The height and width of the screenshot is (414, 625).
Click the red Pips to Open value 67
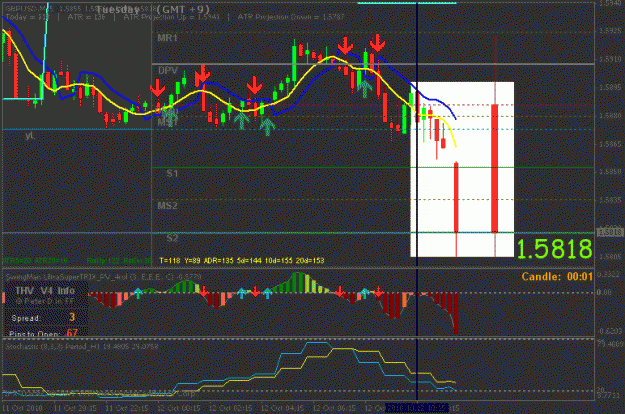tap(72, 332)
